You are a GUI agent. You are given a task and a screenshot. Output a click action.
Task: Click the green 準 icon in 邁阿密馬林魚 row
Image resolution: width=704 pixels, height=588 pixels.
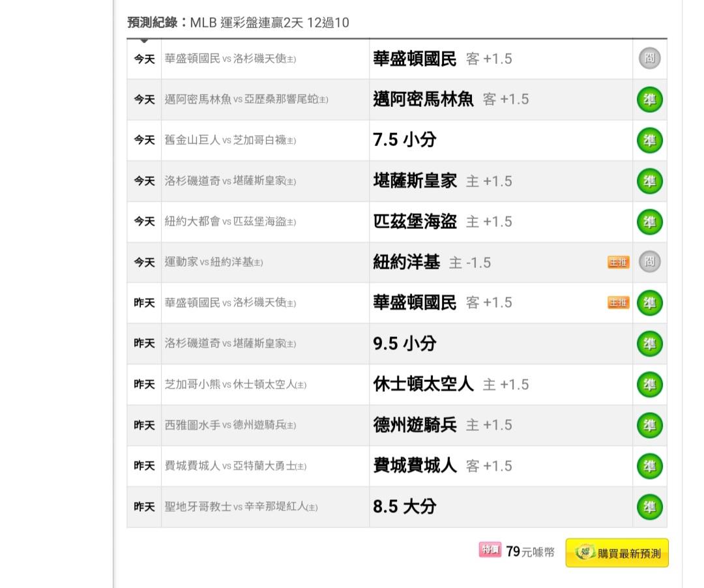point(649,100)
